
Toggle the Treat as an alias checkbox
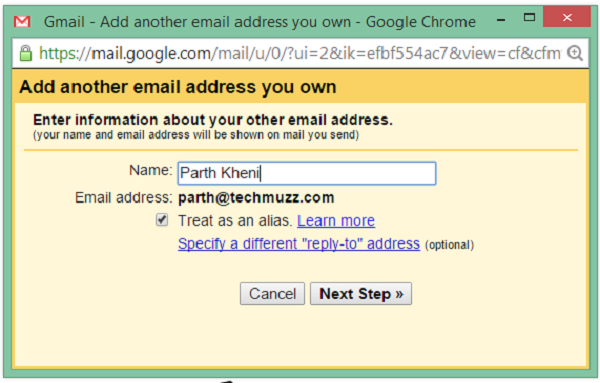162,220
